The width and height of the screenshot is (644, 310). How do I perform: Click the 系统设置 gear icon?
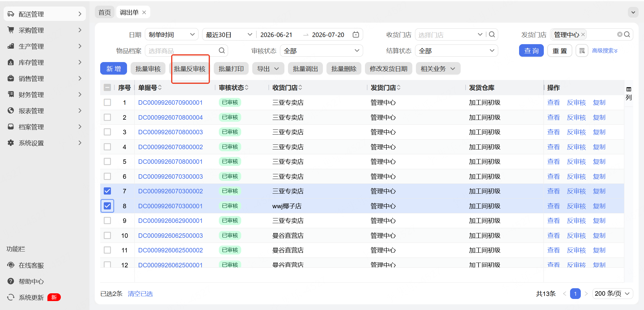tap(11, 143)
